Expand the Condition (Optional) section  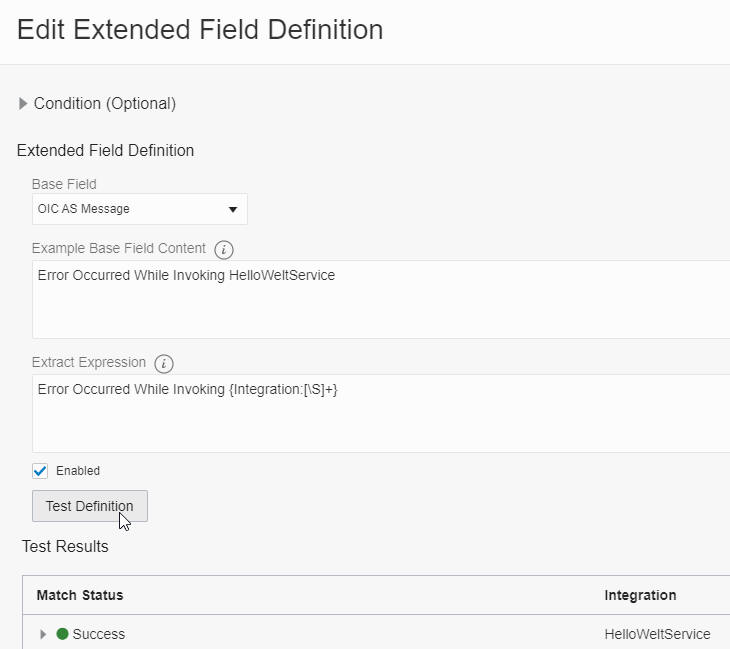tap(23, 103)
